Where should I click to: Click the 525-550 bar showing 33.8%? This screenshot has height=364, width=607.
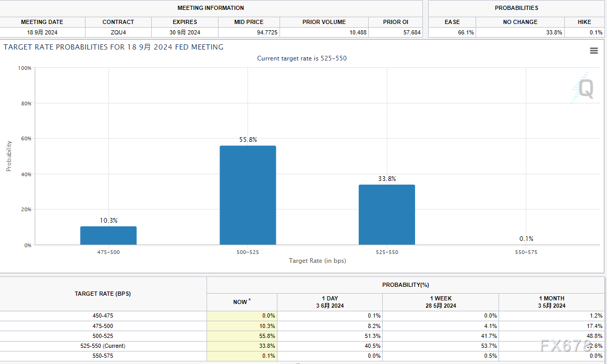click(x=386, y=214)
